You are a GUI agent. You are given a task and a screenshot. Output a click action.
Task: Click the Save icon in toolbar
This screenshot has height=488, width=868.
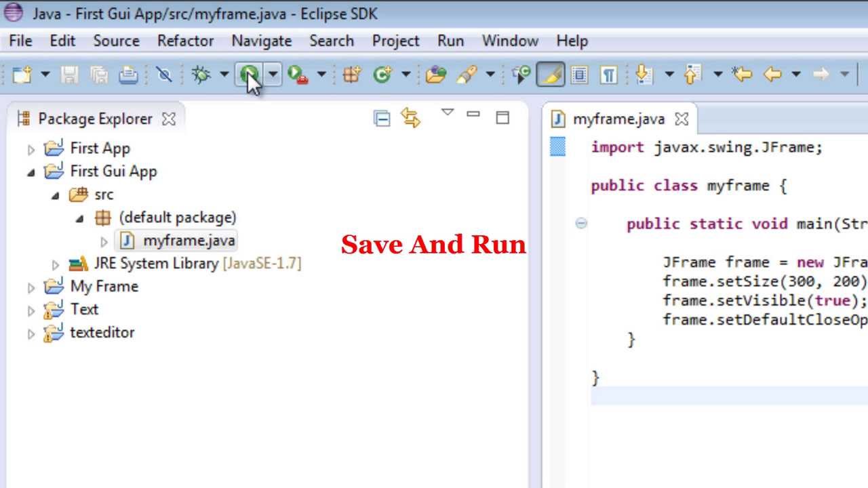click(x=69, y=74)
